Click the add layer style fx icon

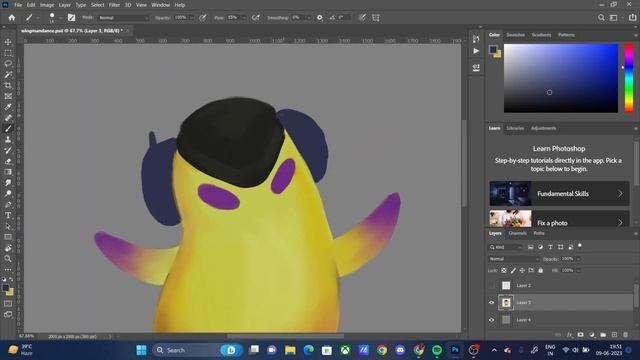click(x=570, y=335)
